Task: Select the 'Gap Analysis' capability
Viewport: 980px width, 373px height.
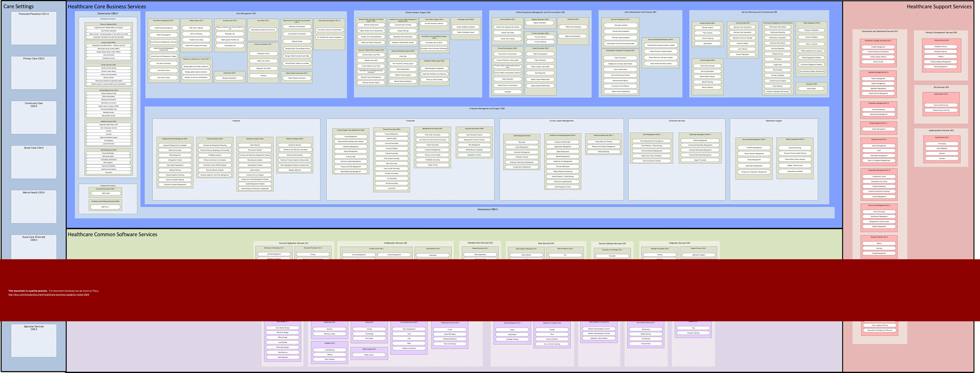Action: click(707, 44)
